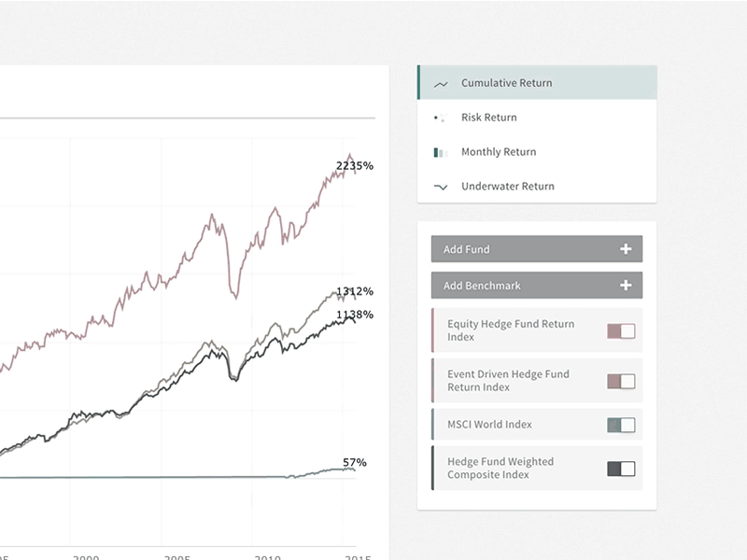Select the Underwater Return curve icon
The height and width of the screenshot is (560, 747).
pos(440,187)
